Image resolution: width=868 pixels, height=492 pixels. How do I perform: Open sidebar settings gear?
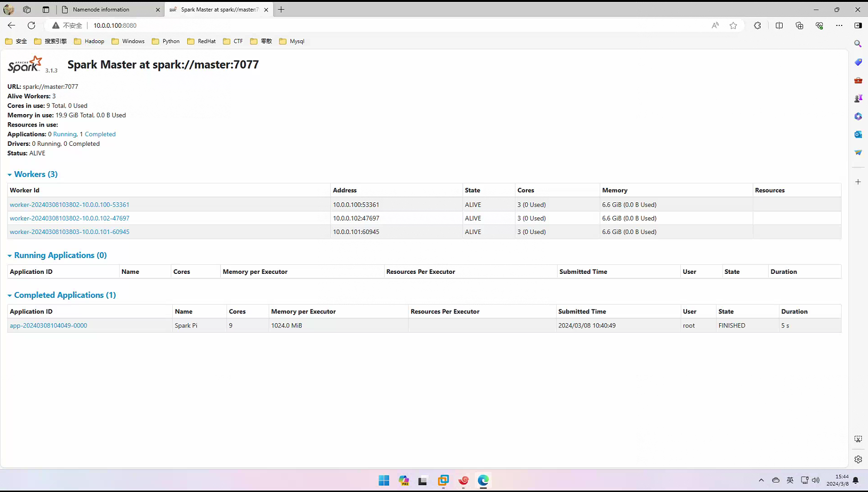click(x=858, y=459)
